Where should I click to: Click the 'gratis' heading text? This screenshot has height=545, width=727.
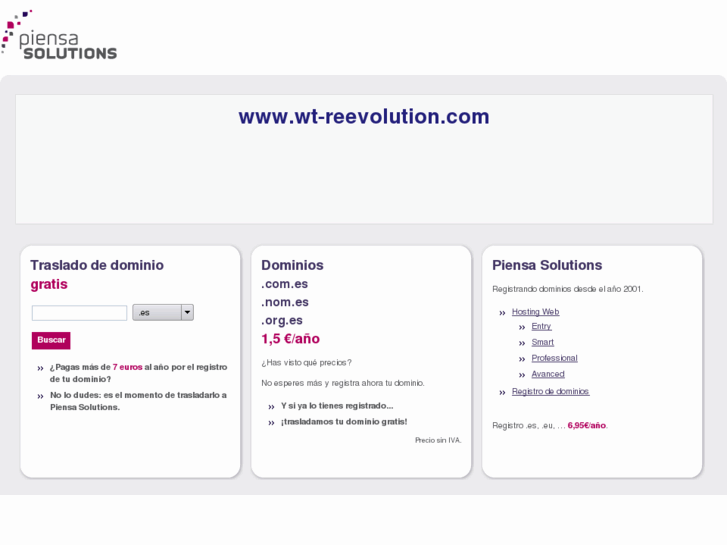click(49, 284)
